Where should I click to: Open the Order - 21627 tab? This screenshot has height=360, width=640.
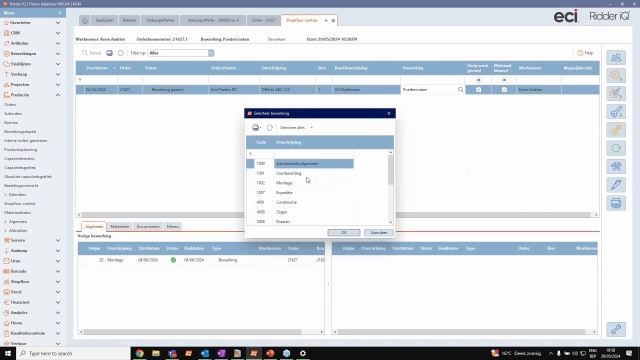coord(263,20)
